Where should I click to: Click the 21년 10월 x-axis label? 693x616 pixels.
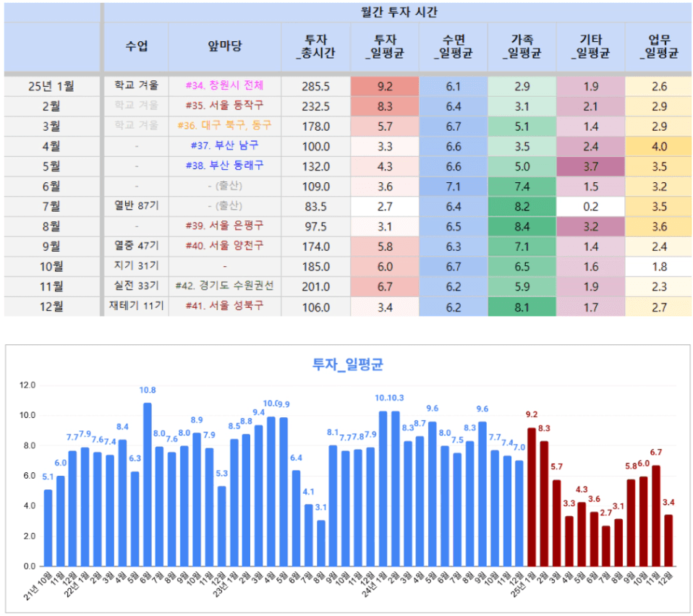[x=38, y=586]
